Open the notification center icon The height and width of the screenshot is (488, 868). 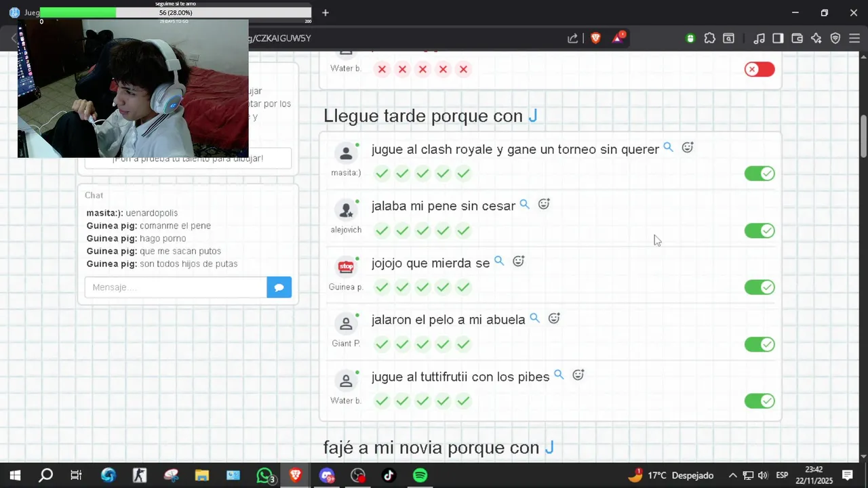click(847, 475)
